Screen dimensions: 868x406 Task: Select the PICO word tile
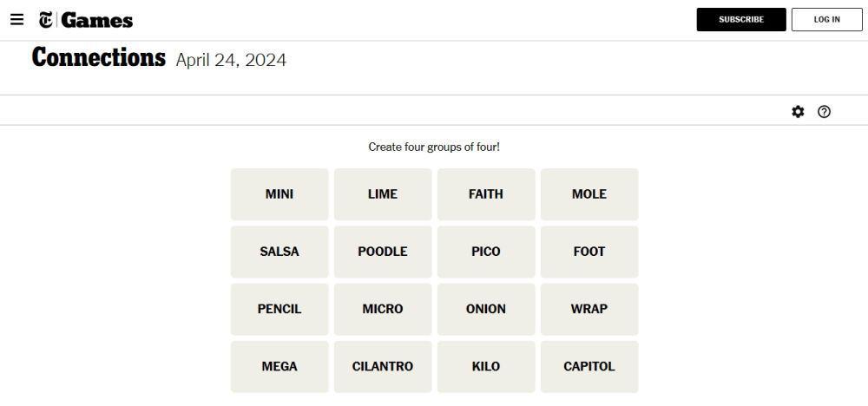tap(486, 252)
